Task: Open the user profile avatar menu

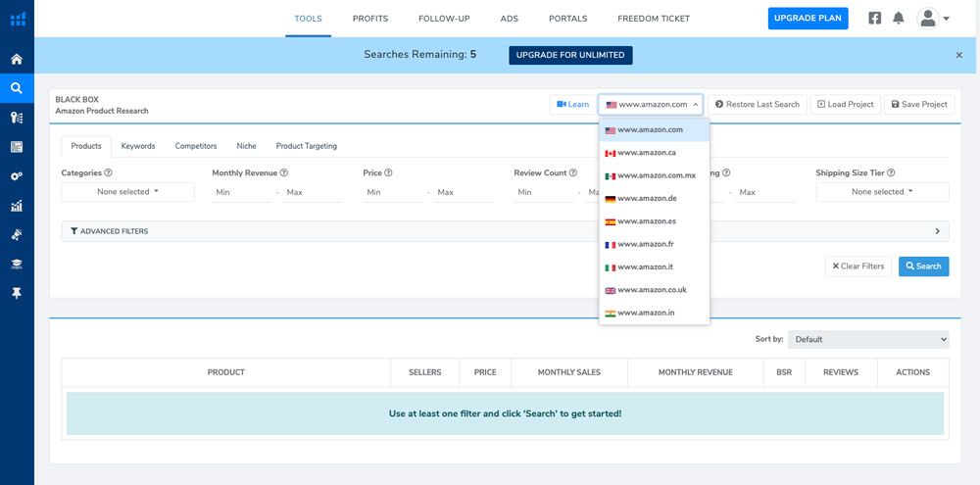Action: 933,18
